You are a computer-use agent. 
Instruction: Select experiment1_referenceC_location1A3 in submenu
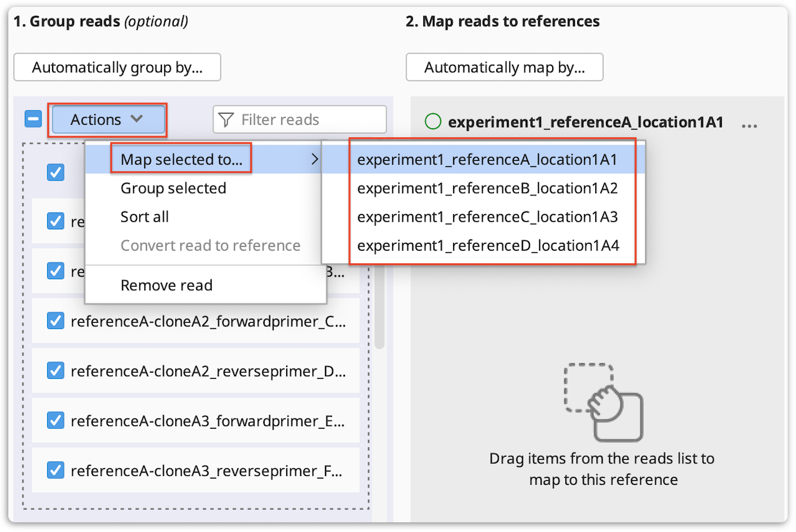(x=484, y=217)
